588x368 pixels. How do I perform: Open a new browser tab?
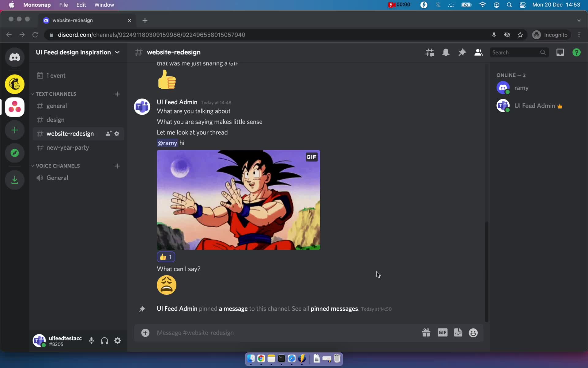(x=145, y=21)
